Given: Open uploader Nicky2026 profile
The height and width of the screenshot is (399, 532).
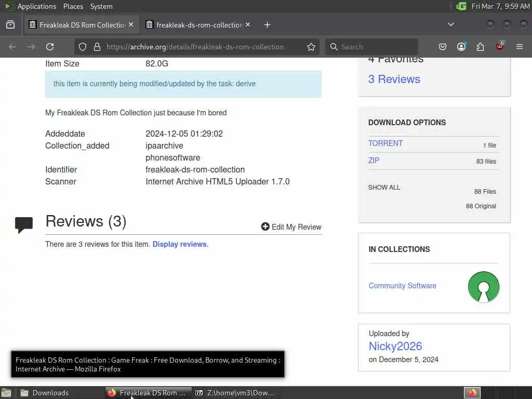Looking at the screenshot, I should [x=395, y=346].
